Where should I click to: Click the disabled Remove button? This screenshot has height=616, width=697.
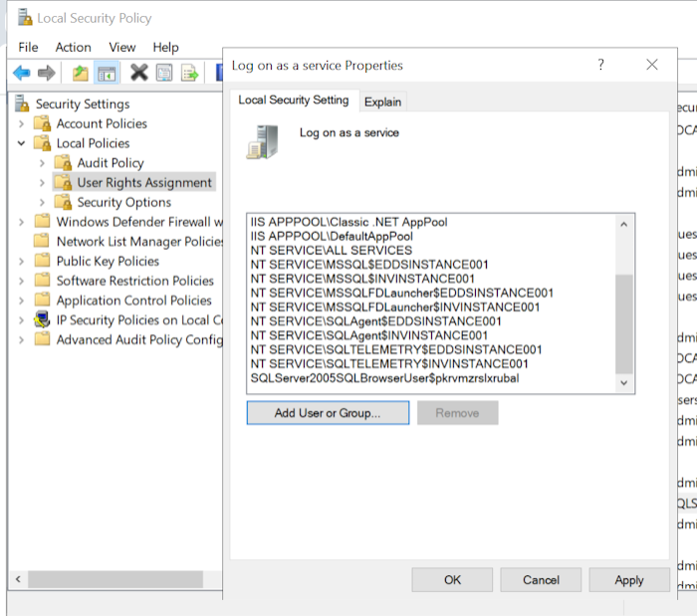point(457,413)
